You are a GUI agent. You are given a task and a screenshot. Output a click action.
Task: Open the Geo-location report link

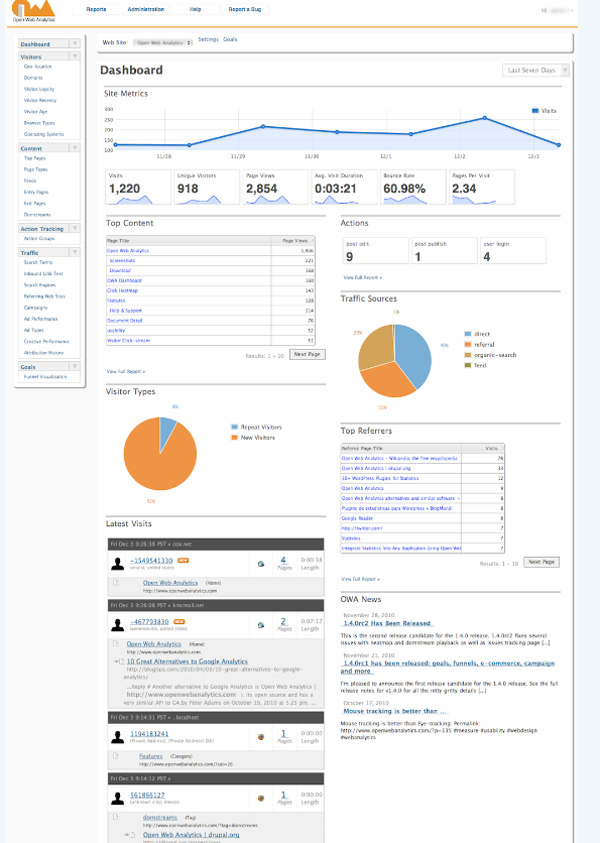37,67
